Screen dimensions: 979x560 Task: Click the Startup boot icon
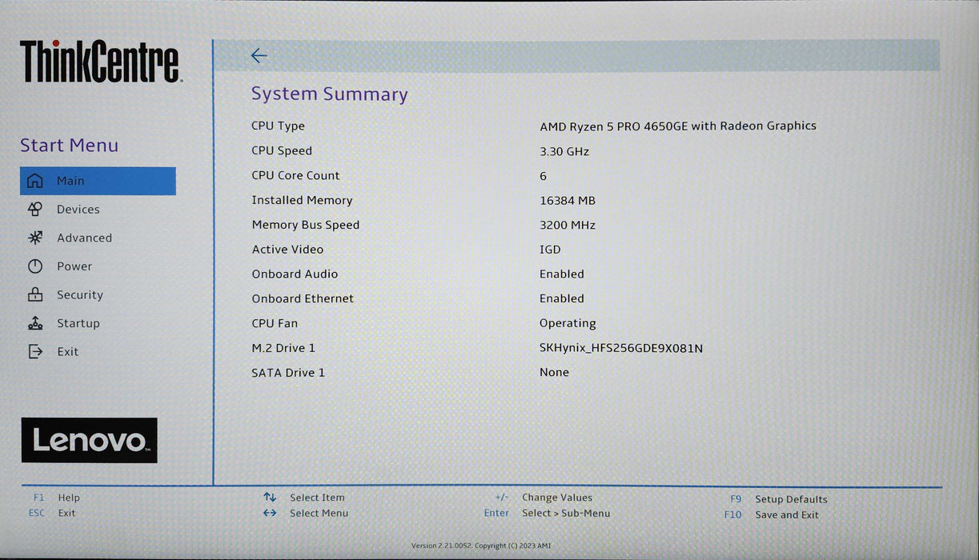coord(35,323)
